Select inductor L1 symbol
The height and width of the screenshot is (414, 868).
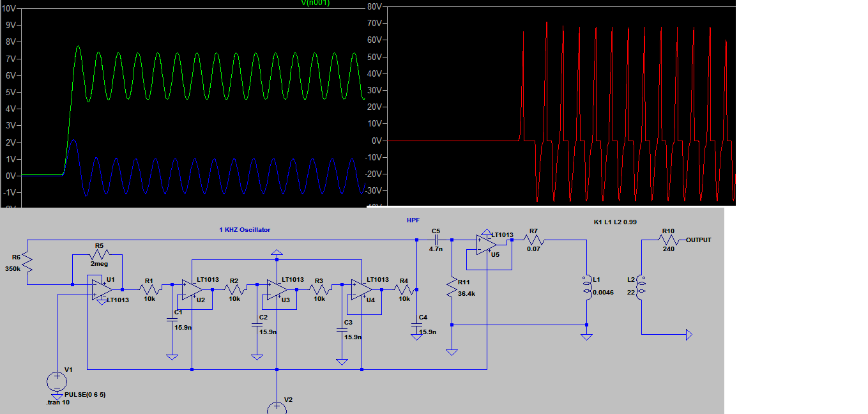pyautogui.click(x=586, y=286)
